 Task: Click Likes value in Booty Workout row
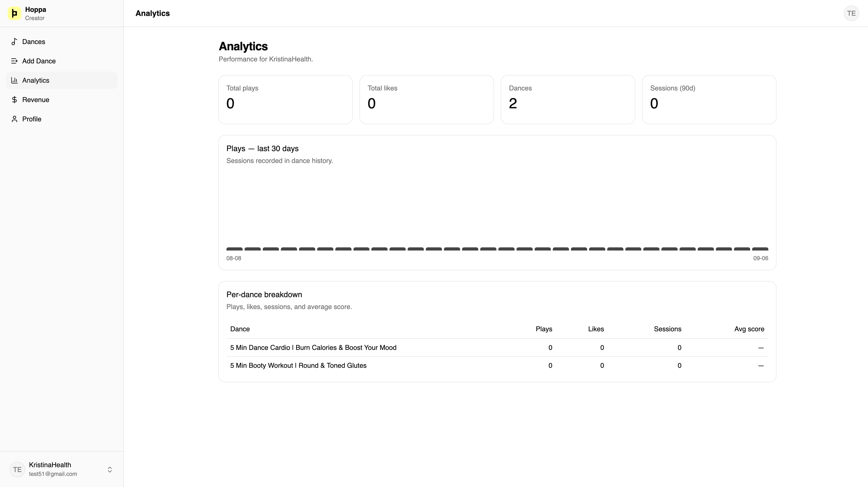point(602,365)
